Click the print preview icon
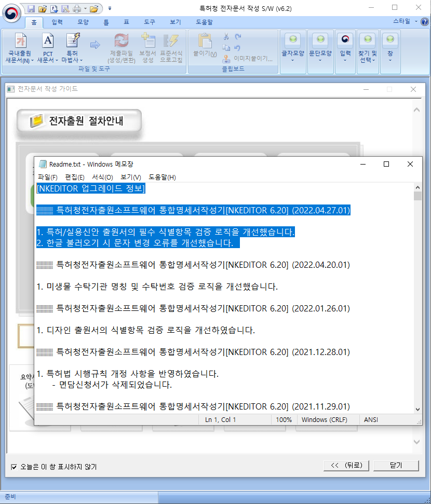Viewport: 431px width, 504px height. pyautogui.click(x=65, y=9)
